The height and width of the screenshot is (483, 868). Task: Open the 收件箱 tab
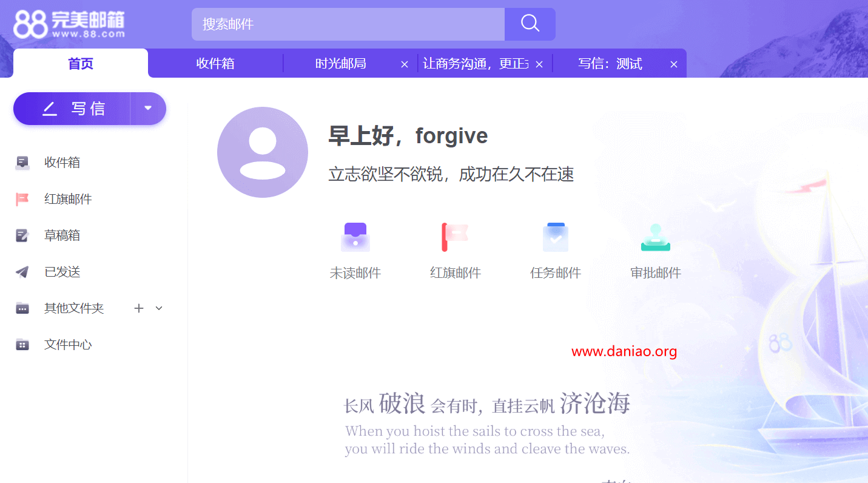point(215,64)
